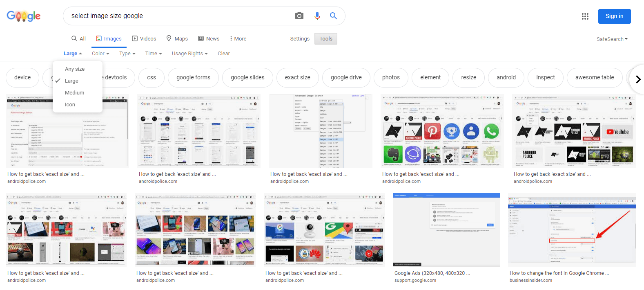Open the Type filter dropdown
Image resolution: width=644 pixels, height=290 pixels.
[127, 53]
